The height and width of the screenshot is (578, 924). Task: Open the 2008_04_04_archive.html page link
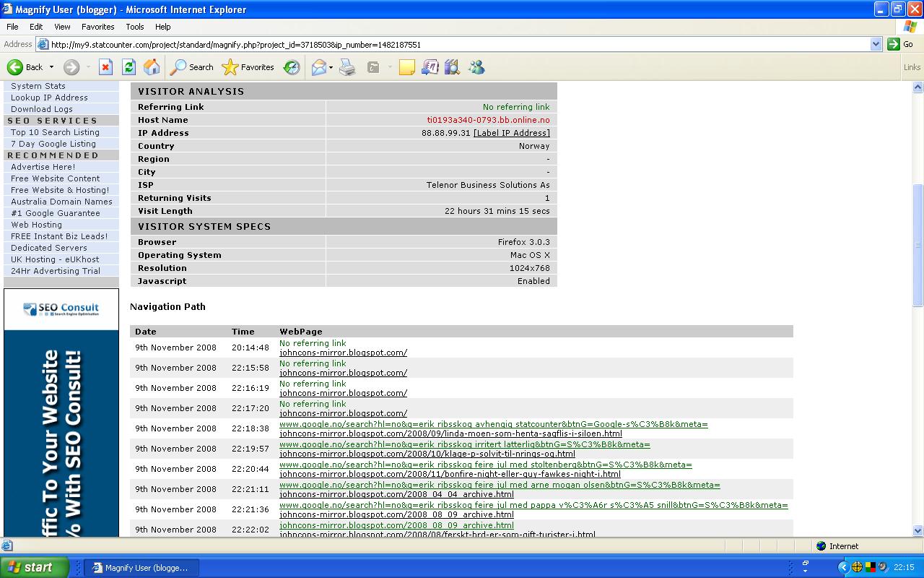[396, 494]
